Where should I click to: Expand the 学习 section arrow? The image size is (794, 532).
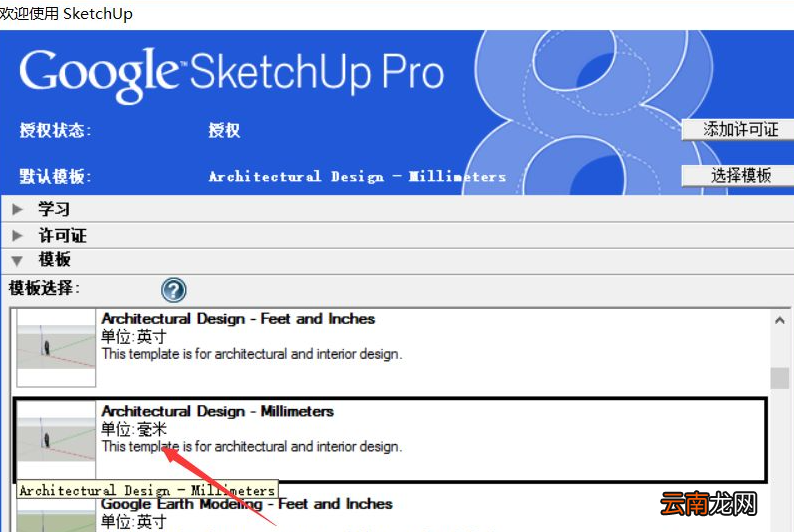17,209
